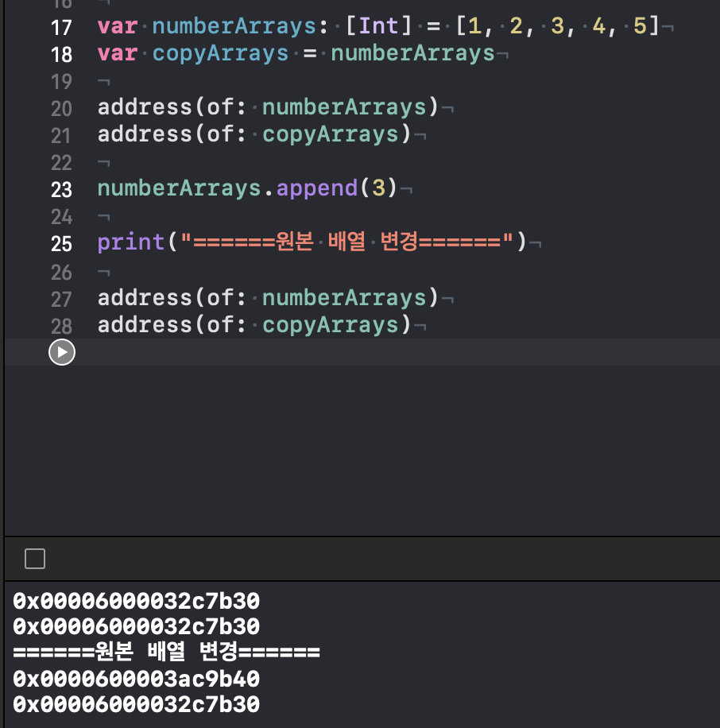Click the play arrow icon in the gutter
Image resolution: width=720 pixels, height=728 pixels.
[x=61, y=352]
